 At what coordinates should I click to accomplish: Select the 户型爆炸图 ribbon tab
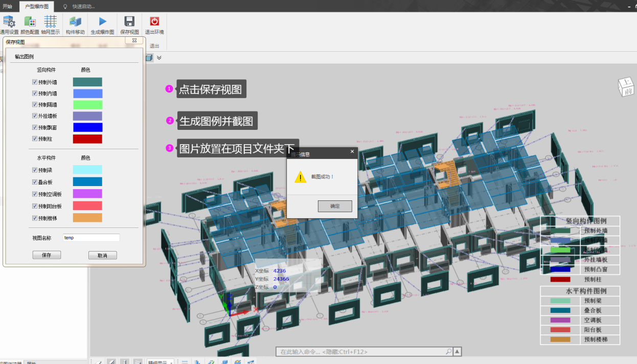point(37,6)
